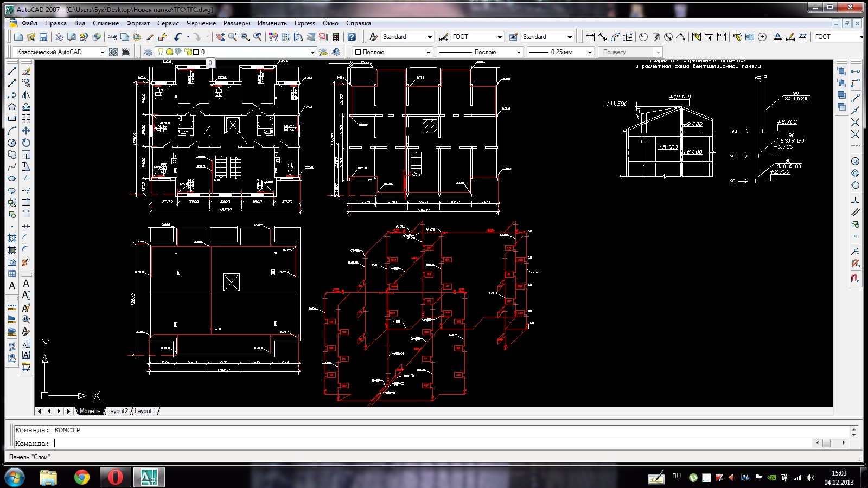Screen dimensions: 868x488
Task: Select the Multiline Text tool in Draw toolbar
Action: (12, 286)
